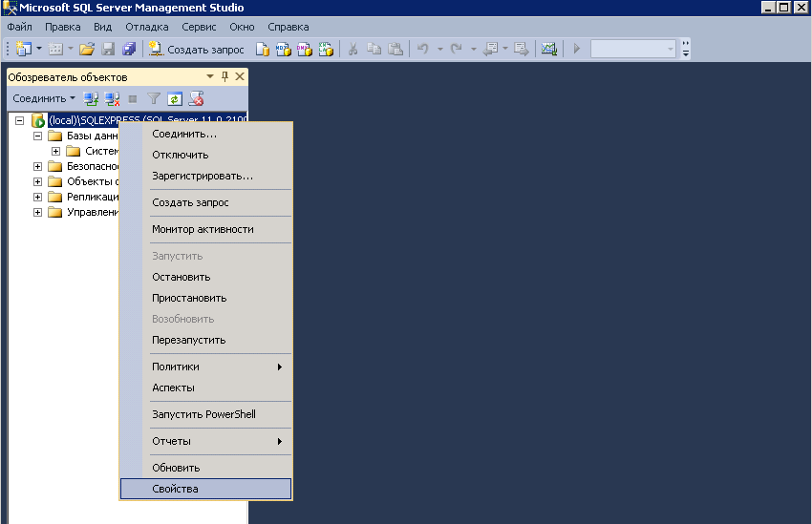Choose Зарегистрировать… from the context menu
The image size is (812, 524).
point(206,176)
